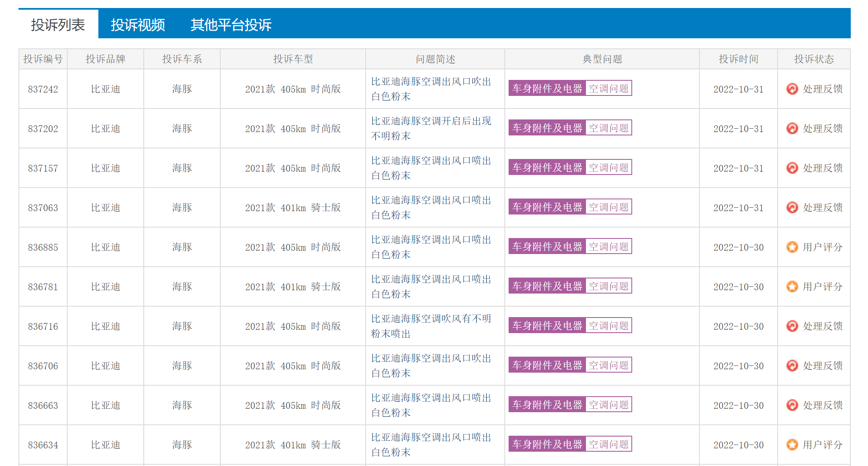Open complaint 836781 description link

[x=431, y=286]
